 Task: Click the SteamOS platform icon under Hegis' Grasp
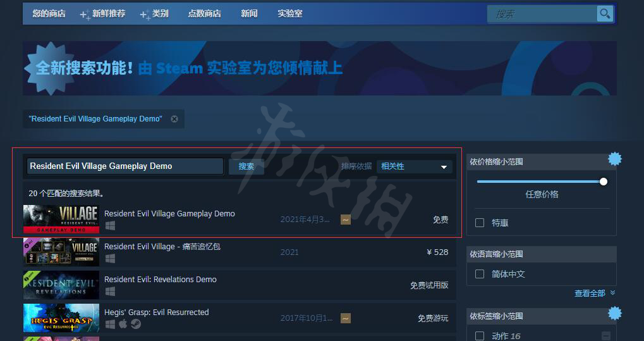(135, 324)
